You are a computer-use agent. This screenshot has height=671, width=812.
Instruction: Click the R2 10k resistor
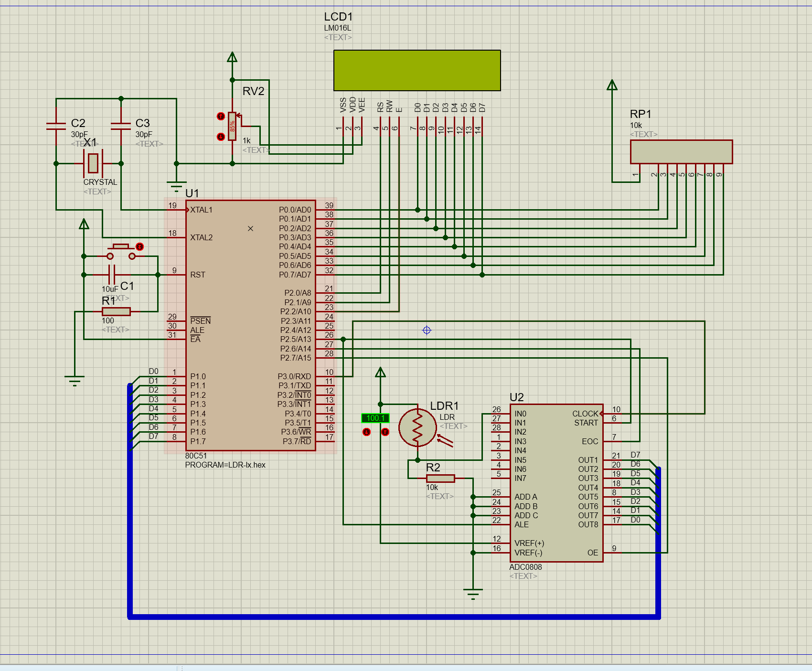[x=440, y=478]
